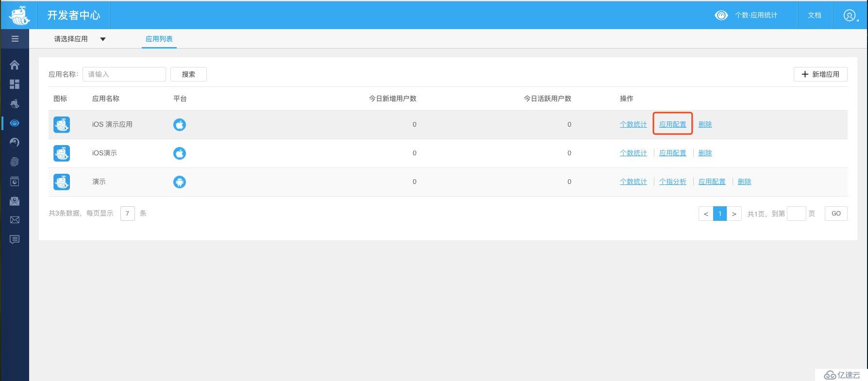Viewport: 868px width, 381px height.
Task: Click the app name iOS 演示应用
Action: pos(112,125)
